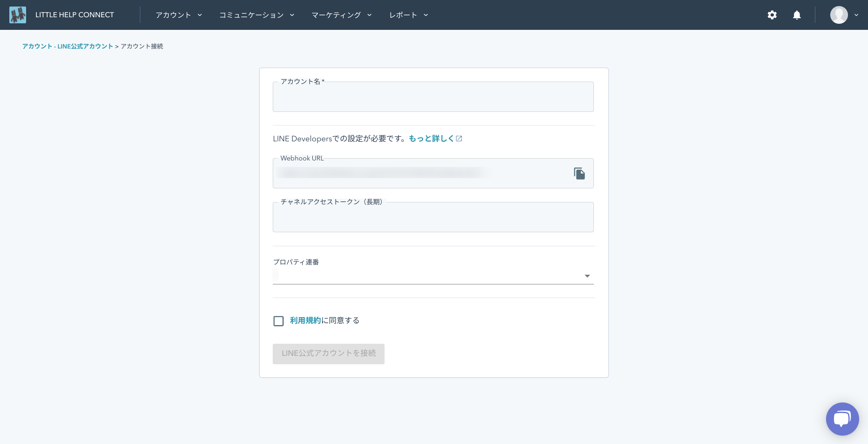Click the アカウント接続 breadcrumb text
Screen dimensions: 868x444
tap(142, 46)
